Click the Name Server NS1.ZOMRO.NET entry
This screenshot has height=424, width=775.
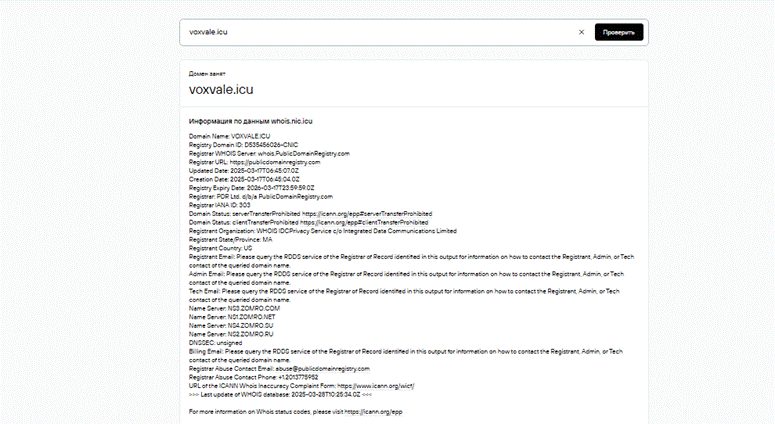point(232,317)
